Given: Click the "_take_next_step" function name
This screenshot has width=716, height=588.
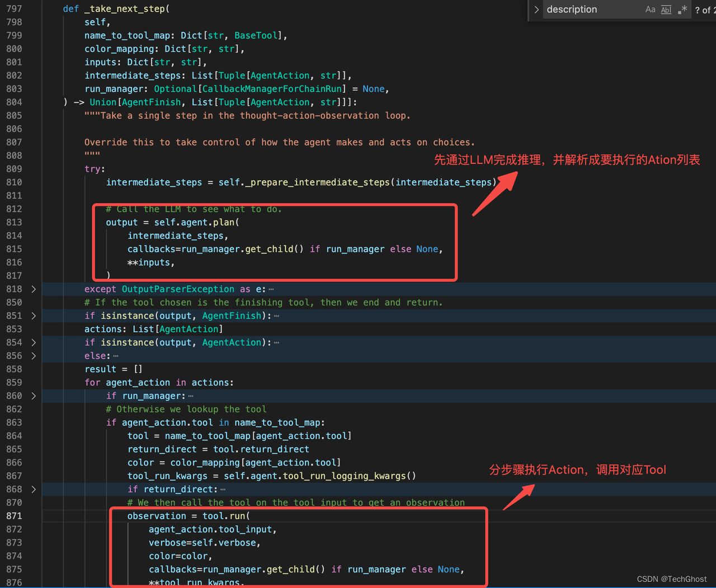Looking at the screenshot, I should click(125, 9).
